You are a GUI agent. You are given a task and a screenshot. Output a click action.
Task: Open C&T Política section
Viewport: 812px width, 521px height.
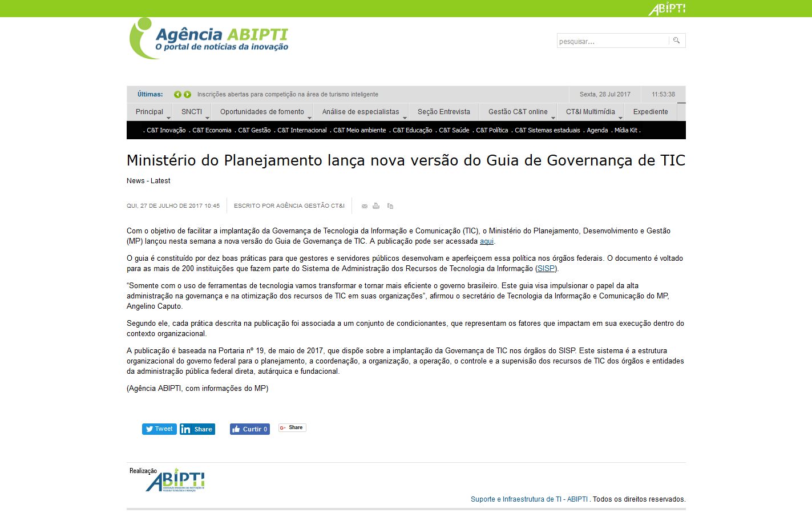pos(492,130)
